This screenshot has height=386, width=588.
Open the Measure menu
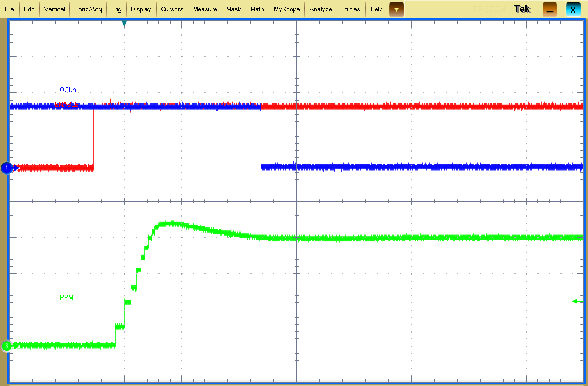204,9
